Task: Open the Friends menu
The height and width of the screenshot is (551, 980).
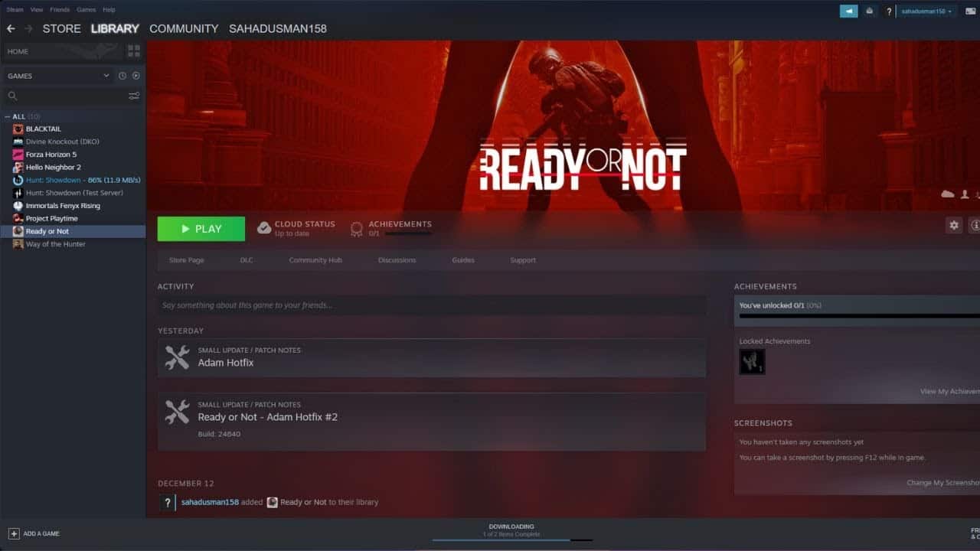Action: click(60, 10)
